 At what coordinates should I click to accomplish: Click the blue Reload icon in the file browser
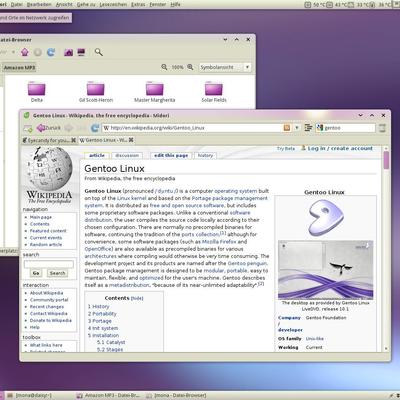point(51,52)
